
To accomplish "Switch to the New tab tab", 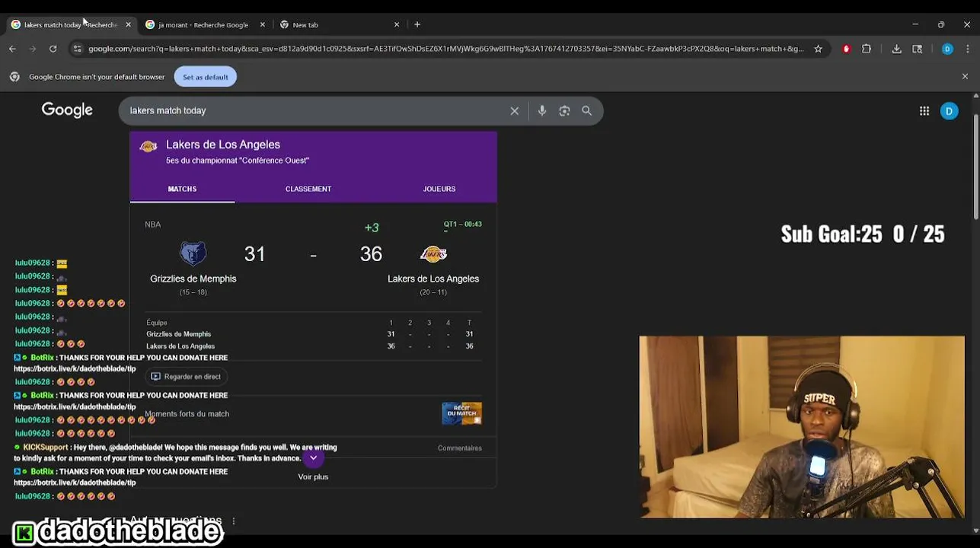I will click(x=339, y=25).
